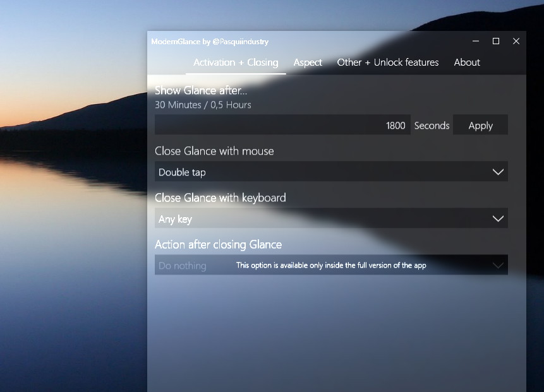Switch to the Activation + Closing tab

pos(236,62)
